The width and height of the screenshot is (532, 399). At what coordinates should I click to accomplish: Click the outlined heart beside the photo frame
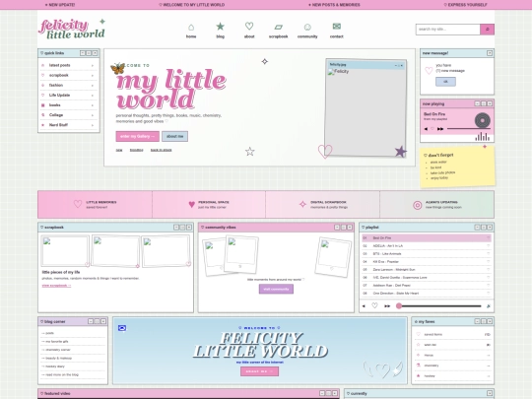click(x=325, y=151)
